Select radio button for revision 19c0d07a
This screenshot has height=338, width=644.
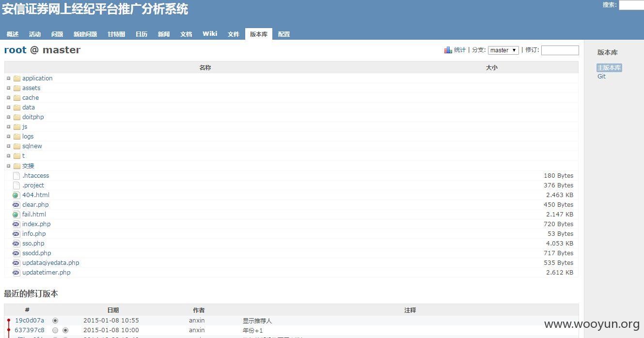click(x=55, y=321)
